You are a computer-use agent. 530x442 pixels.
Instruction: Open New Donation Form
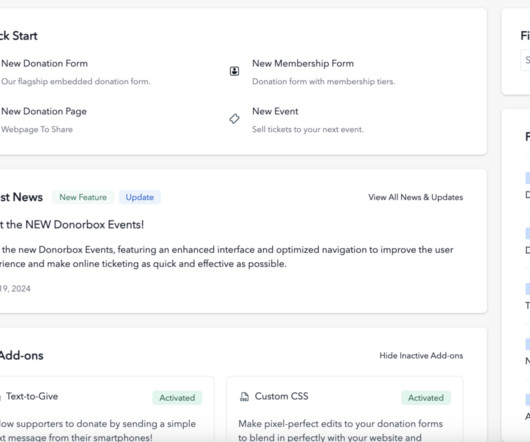[45, 64]
